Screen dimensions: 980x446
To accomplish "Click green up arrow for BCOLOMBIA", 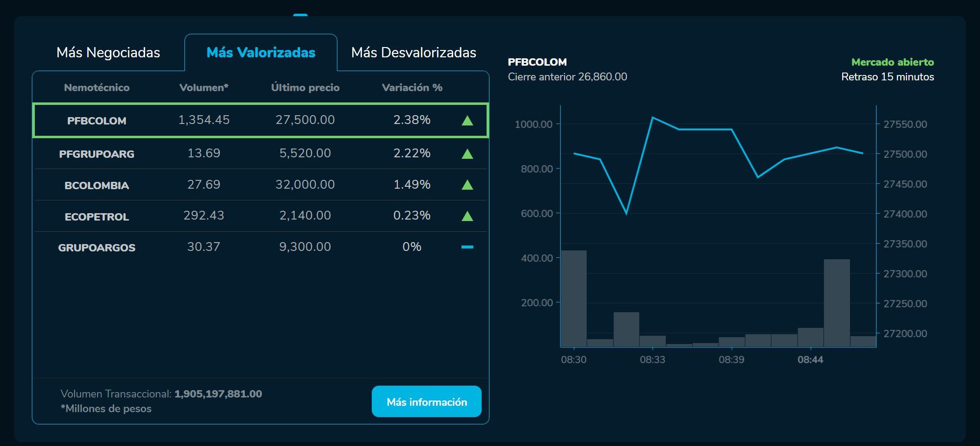I will tap(467, 185).
